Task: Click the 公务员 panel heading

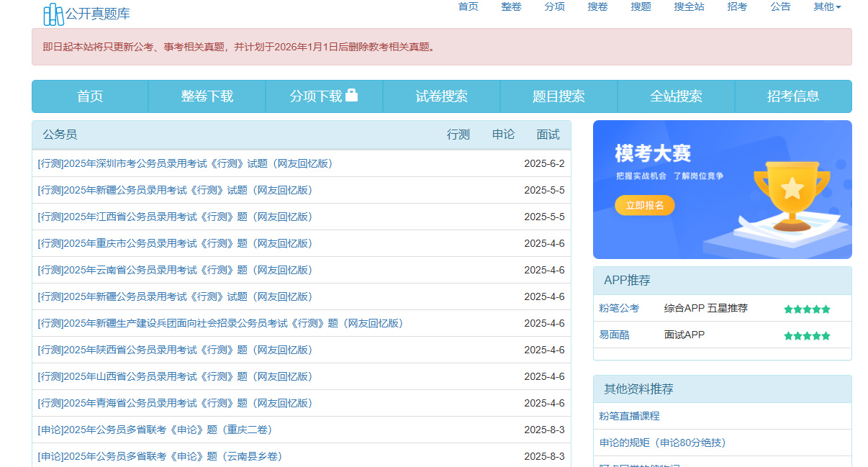Action: [60, 135]
